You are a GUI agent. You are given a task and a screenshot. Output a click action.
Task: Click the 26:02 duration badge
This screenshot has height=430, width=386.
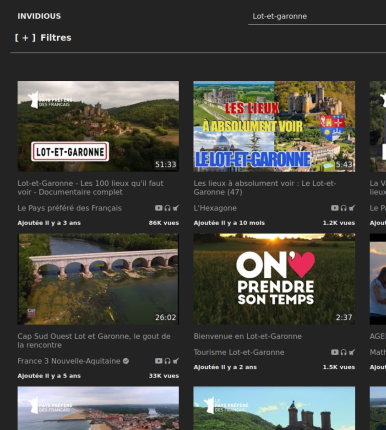click(x=166, y=317)
